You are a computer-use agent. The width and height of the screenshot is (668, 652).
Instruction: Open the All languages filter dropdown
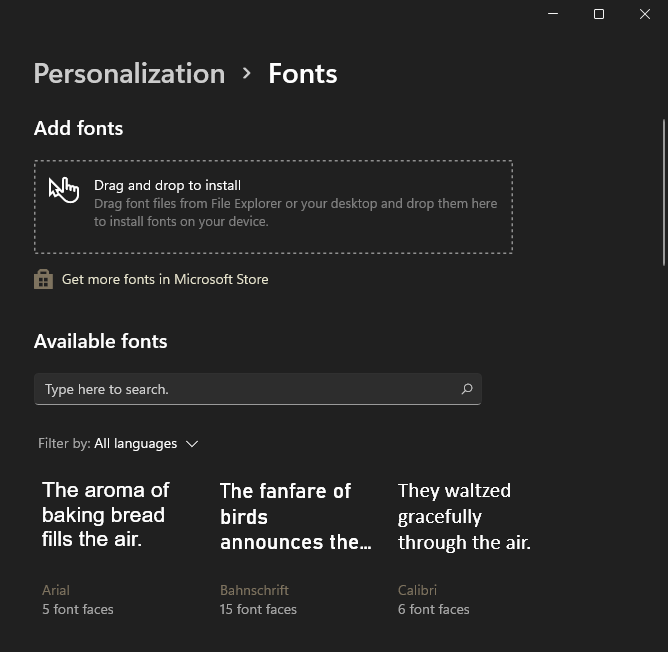136,443
